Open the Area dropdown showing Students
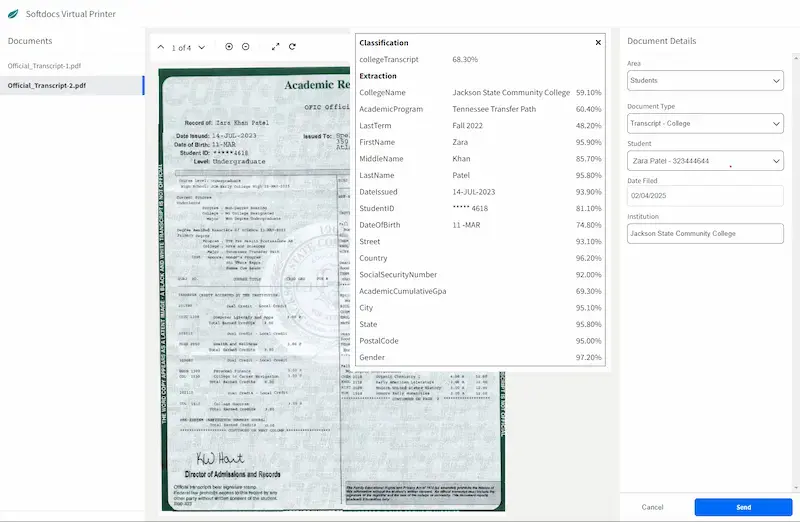This screenshot has height=522, width=800. coord(705,81)
